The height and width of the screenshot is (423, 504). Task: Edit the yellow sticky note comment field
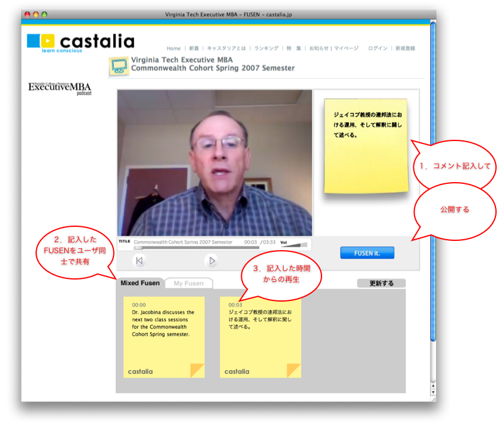click(366, 146)
